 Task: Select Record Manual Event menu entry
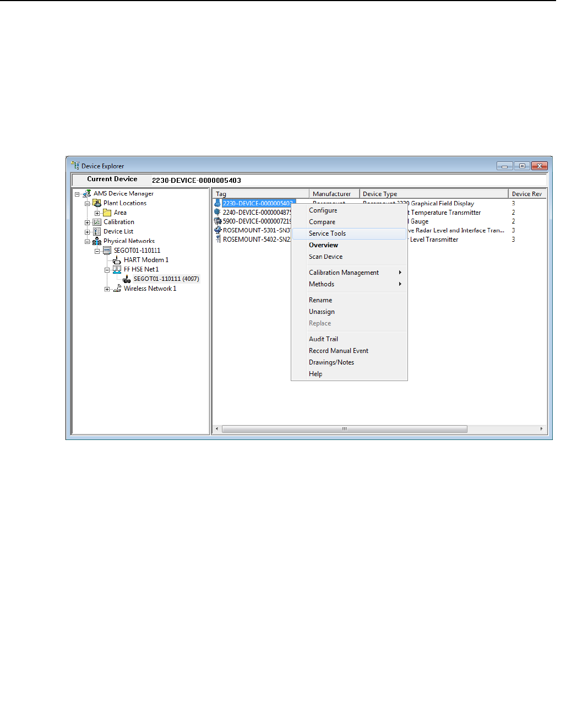tap(349, 351)
